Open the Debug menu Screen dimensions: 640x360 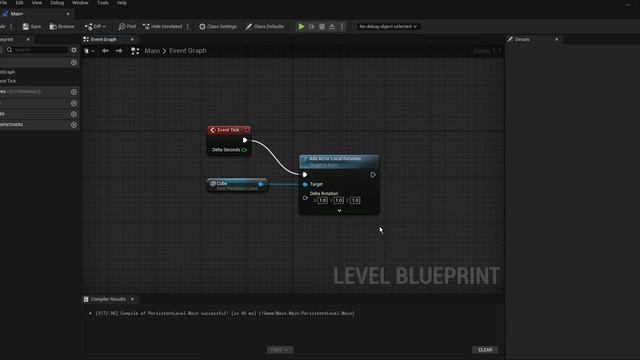tap(57, 3)
